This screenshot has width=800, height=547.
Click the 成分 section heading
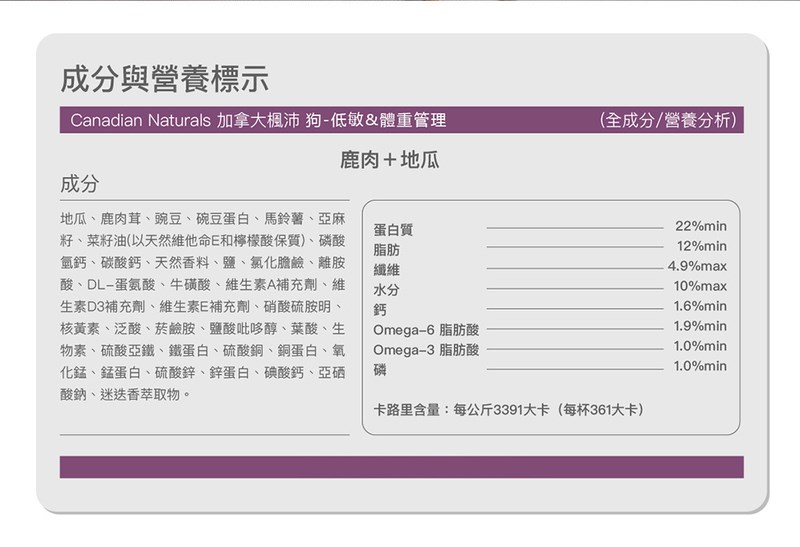pos(80,185)
